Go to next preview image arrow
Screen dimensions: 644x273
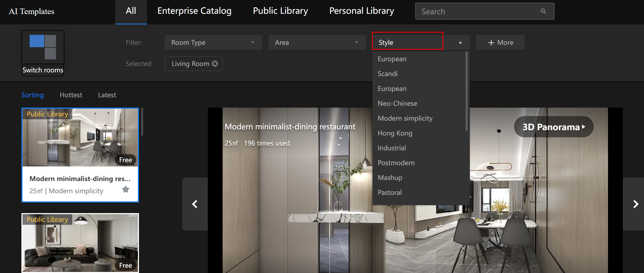pos(635,204)
